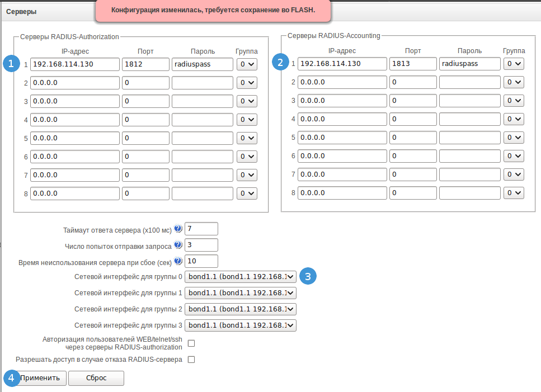Enable WEB/telnet/ssh user authorization via RADIUS checkbox

[x=191, y=343]
